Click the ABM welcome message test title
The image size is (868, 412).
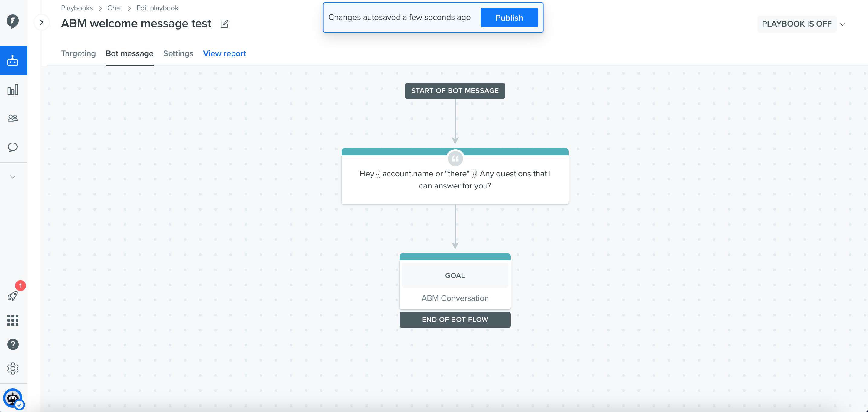(x=136, y=24)
